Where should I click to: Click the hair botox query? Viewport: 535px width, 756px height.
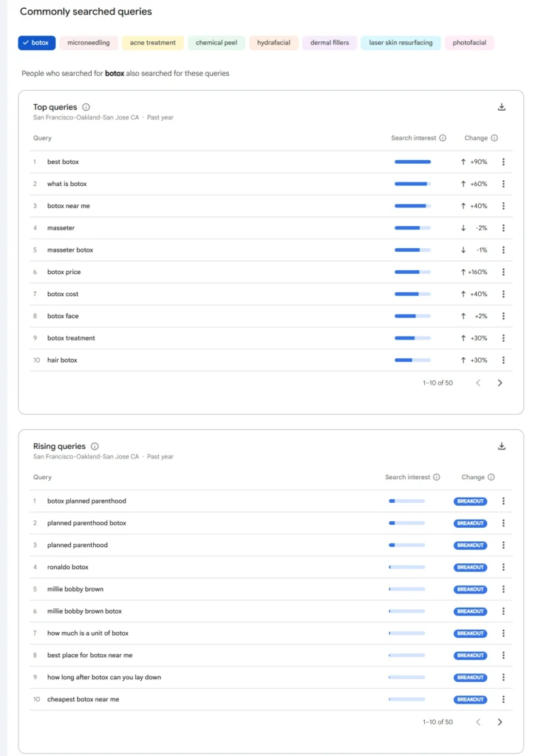pos(62,360)
